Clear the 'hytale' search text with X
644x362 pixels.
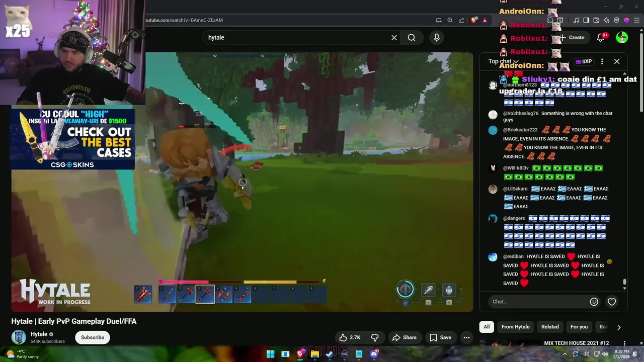pos(394,38)
